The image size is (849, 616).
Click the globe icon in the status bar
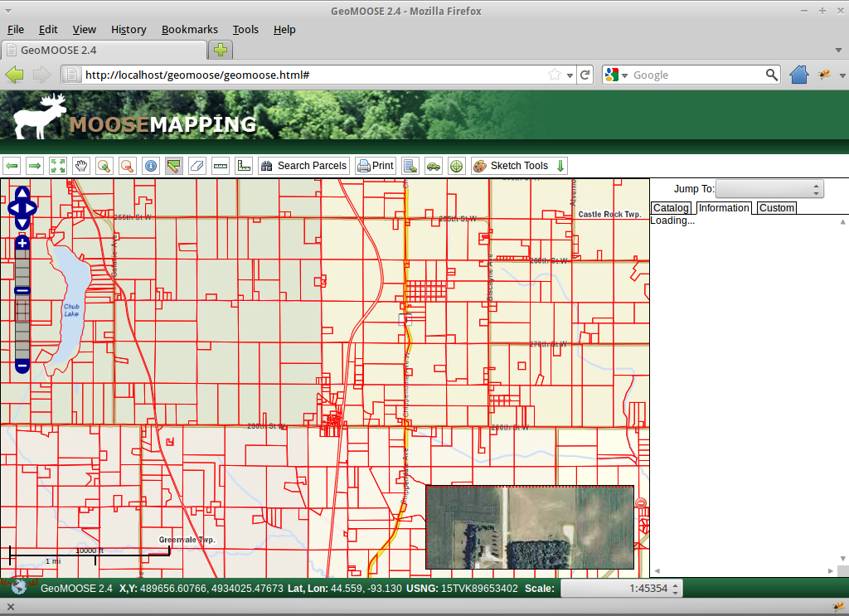click(19, 587)
